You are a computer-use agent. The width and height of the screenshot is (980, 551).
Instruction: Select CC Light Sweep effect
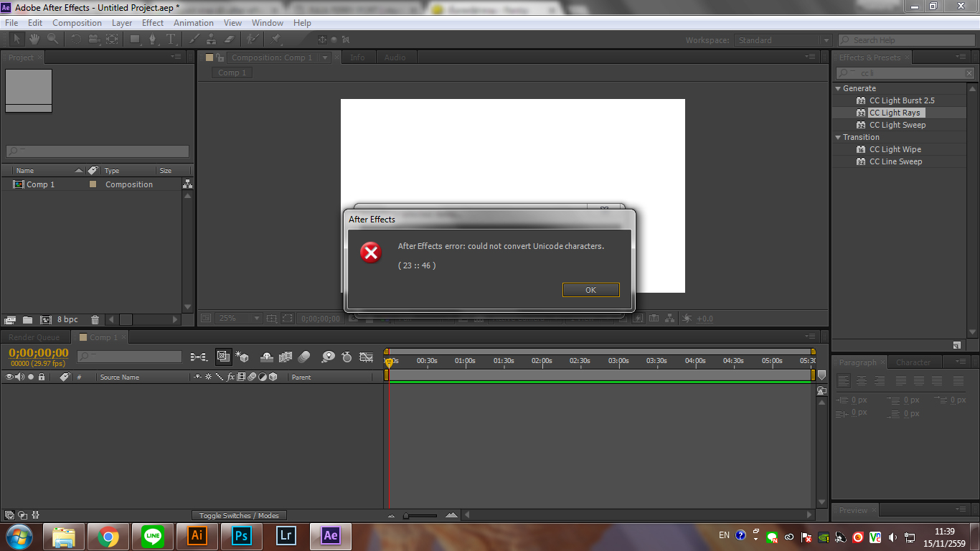coord(897,125)
